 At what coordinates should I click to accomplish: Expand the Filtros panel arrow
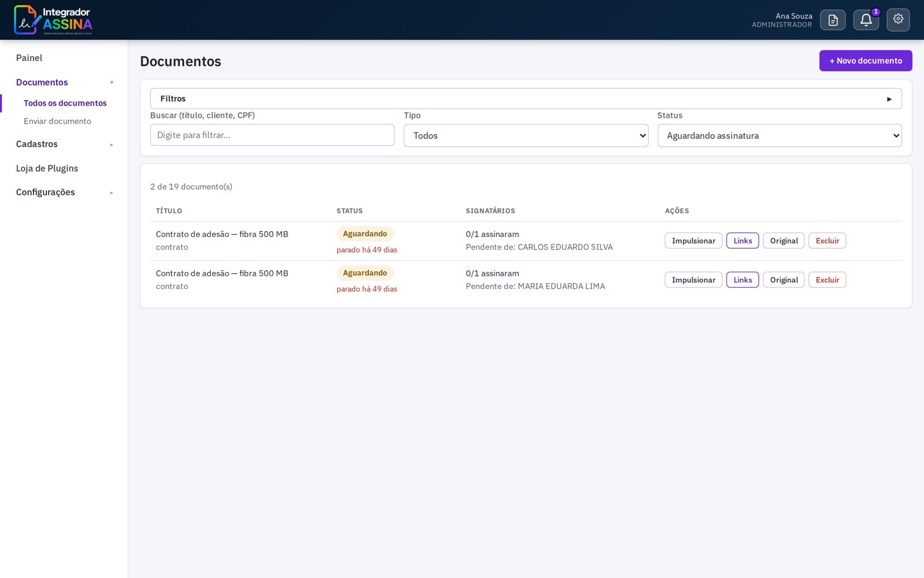point(889,99)
